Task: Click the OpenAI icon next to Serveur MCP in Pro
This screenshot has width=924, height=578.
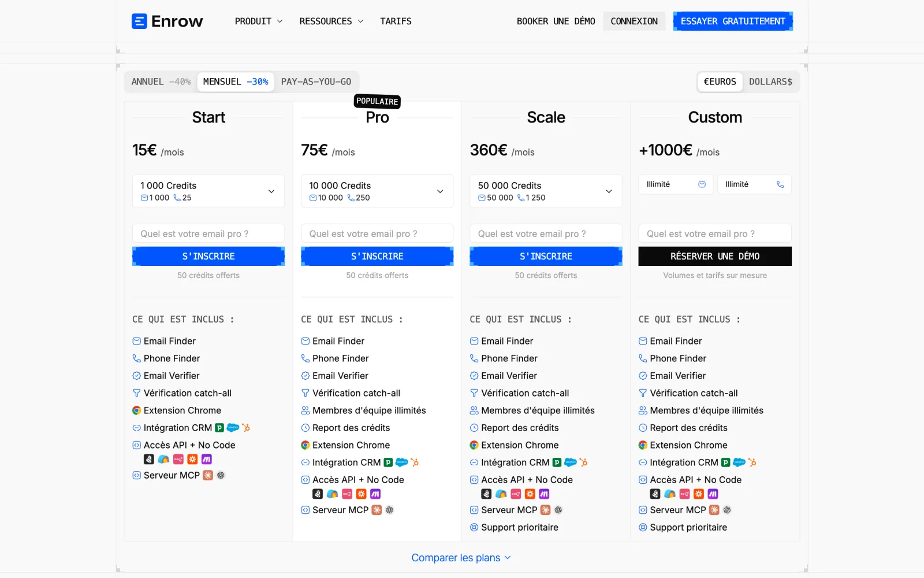Action: (389, 510)
